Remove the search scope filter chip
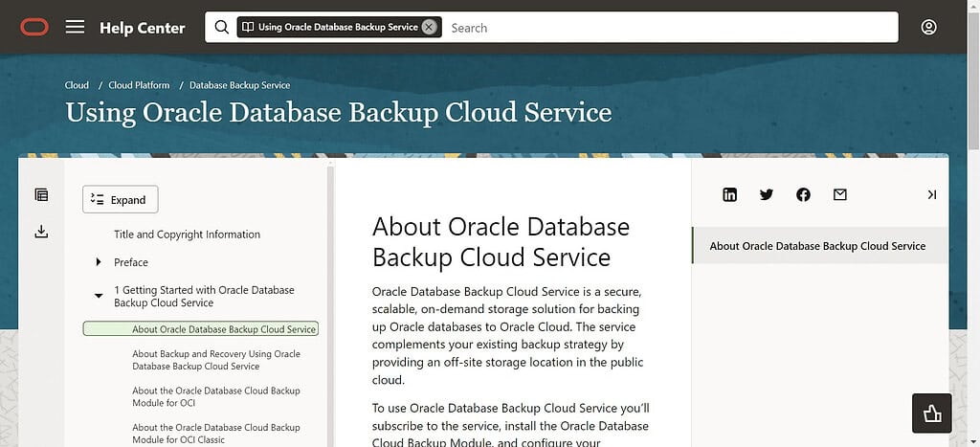This screenshot has width=980, height=447. click(429, 27)
